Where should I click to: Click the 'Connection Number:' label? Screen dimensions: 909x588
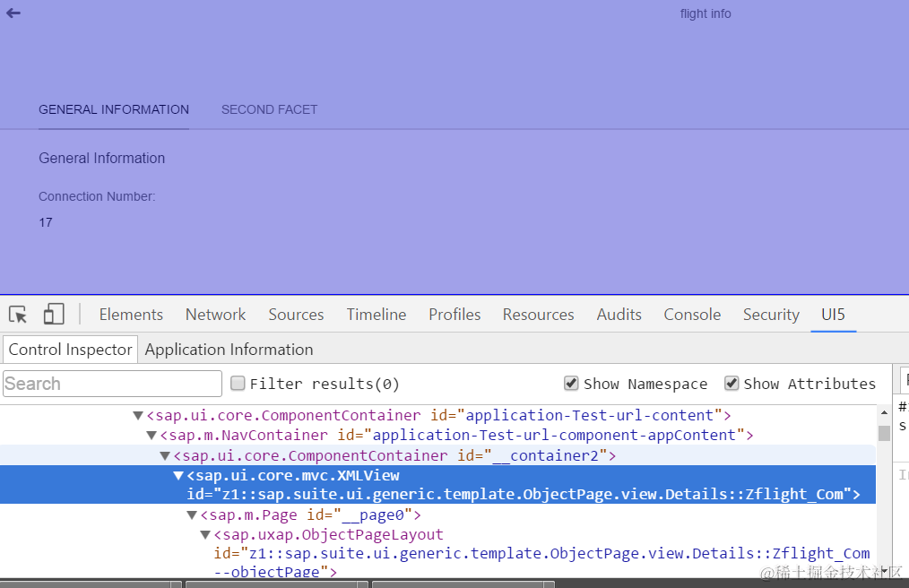97,196
